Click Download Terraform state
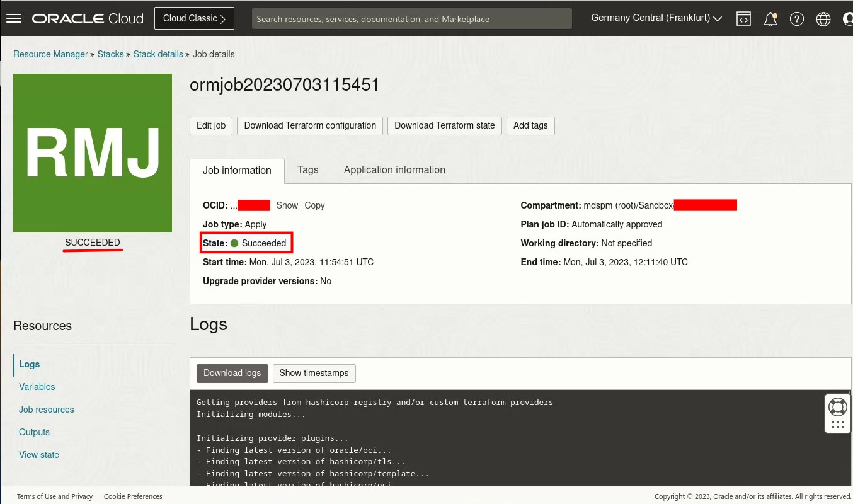The width and height of the screenshot is (853, 504). pos(445,125)
